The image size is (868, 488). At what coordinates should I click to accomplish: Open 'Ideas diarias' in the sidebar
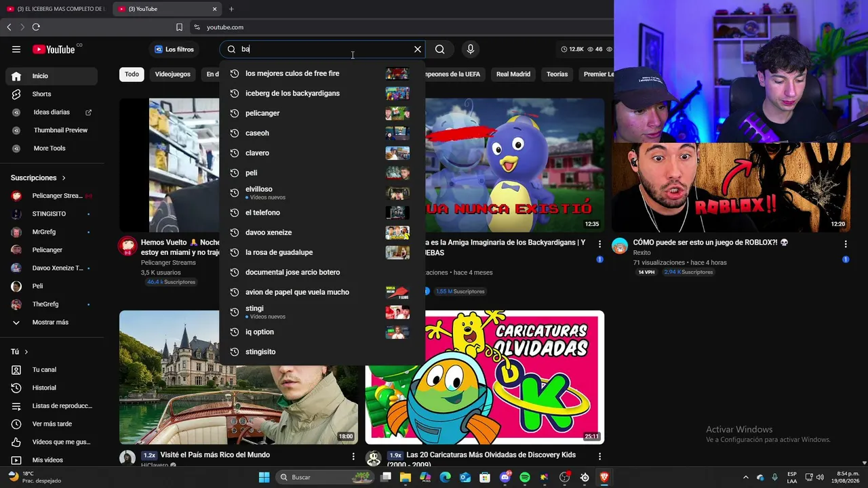[52, 112]
